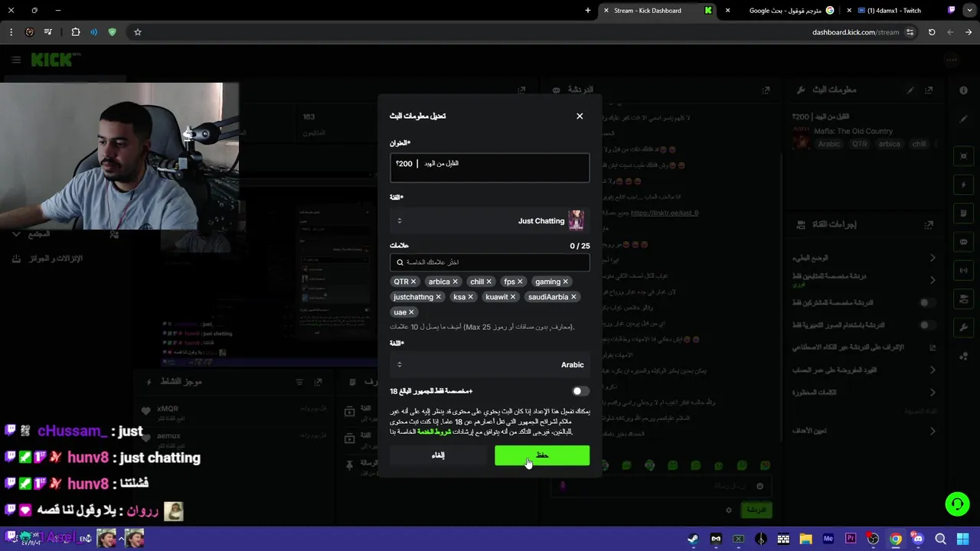Image resolution: width=980 pixels, height=551 pixels.
Task: Remove the justchatting tag
Action: coord(438,297)
